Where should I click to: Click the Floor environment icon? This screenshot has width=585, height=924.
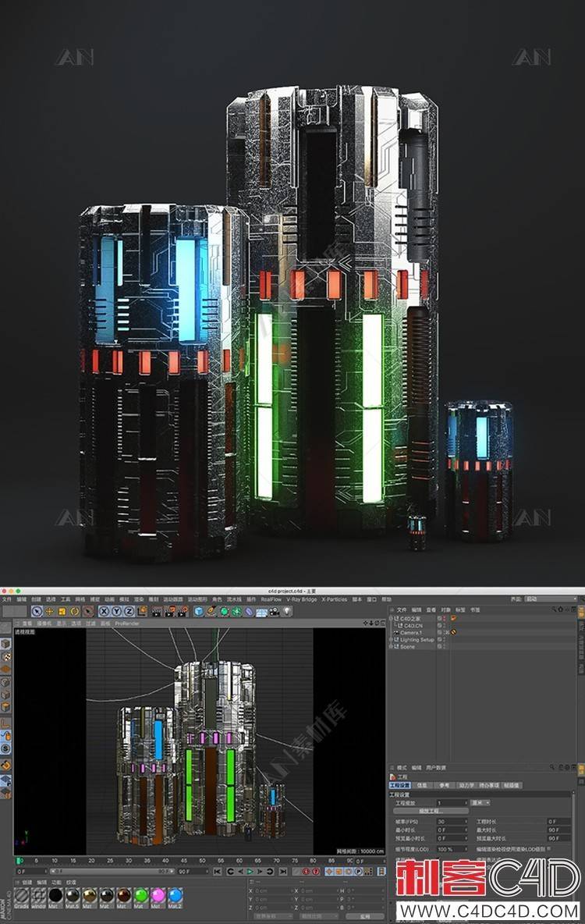[261, 612]
